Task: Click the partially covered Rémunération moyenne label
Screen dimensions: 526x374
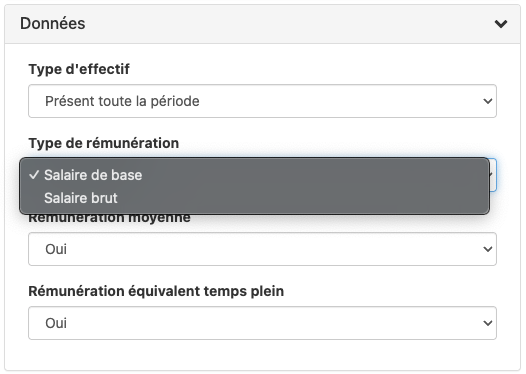Action: (x=109, y=219)
